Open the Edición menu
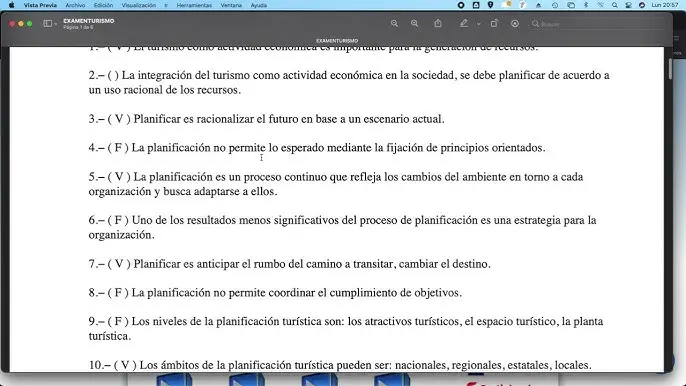The width and height of the screenshot is (686, 386). pos(103,5)
